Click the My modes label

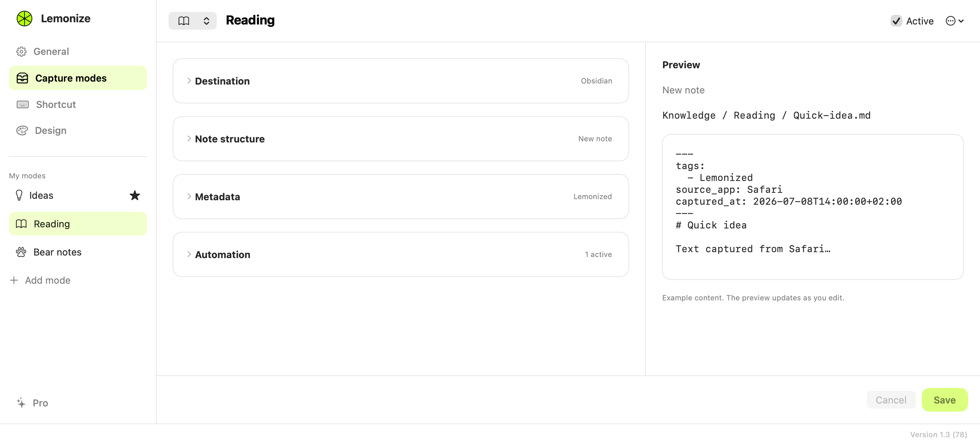click(x=27, y=175)
